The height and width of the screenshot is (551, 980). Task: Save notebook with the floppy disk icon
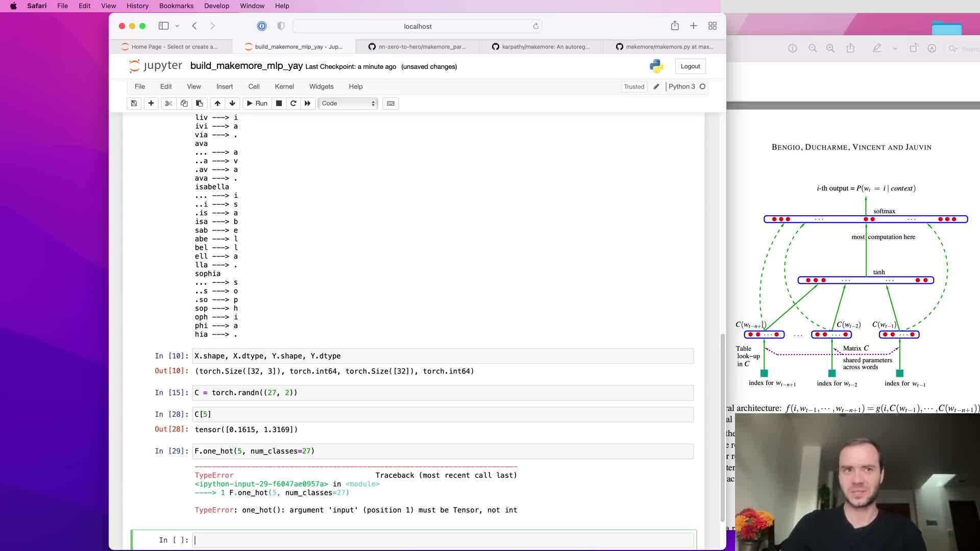pyautogui.click(x=134, y=104)
